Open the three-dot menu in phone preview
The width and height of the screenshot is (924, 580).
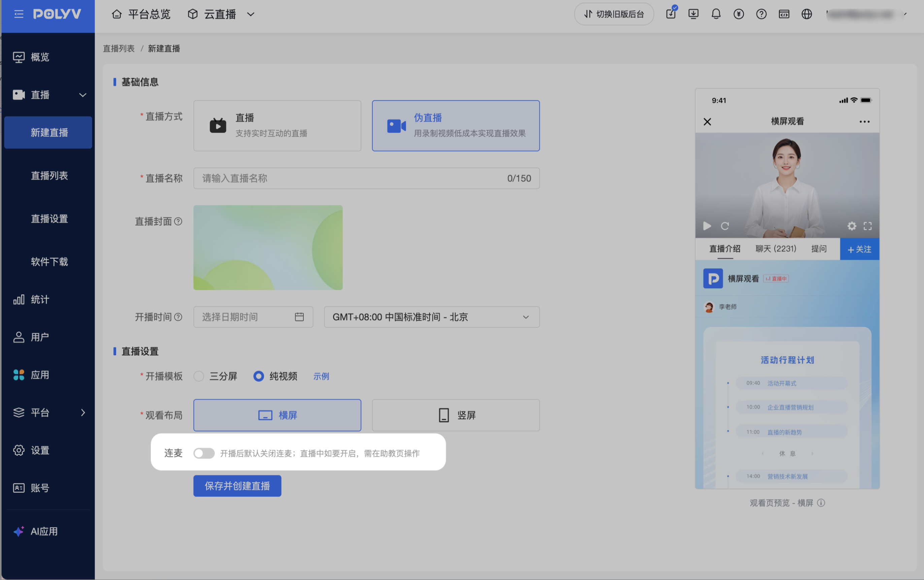pos(865,122)
